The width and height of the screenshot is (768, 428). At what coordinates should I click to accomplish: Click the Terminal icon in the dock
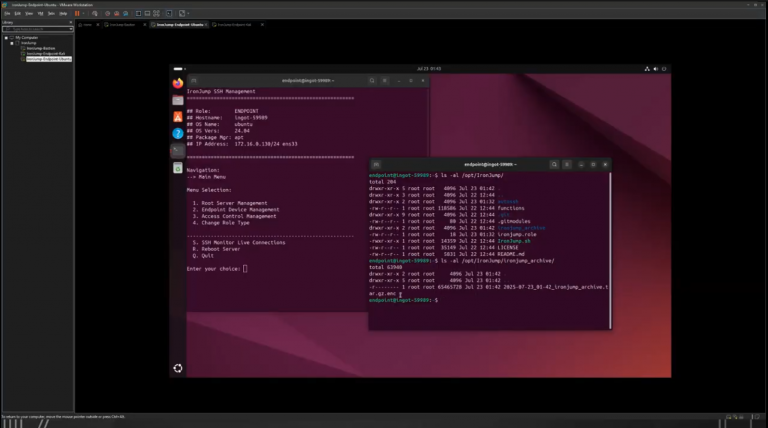178,151
